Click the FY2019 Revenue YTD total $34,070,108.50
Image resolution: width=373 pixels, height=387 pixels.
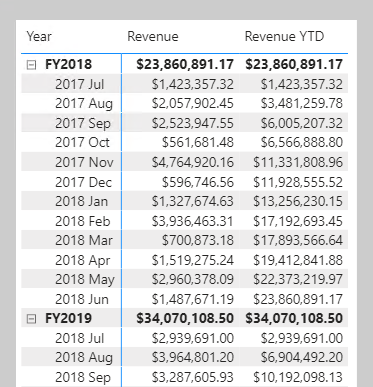click(294, 318)
